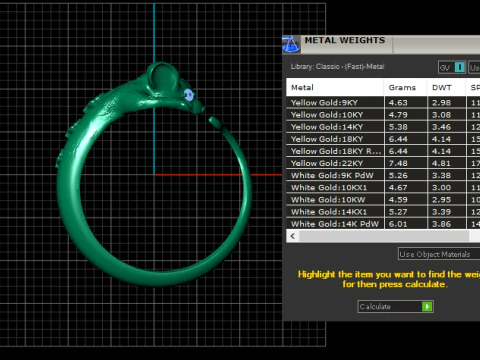Click the green Calculate arrow icon

tap(427, 307)
